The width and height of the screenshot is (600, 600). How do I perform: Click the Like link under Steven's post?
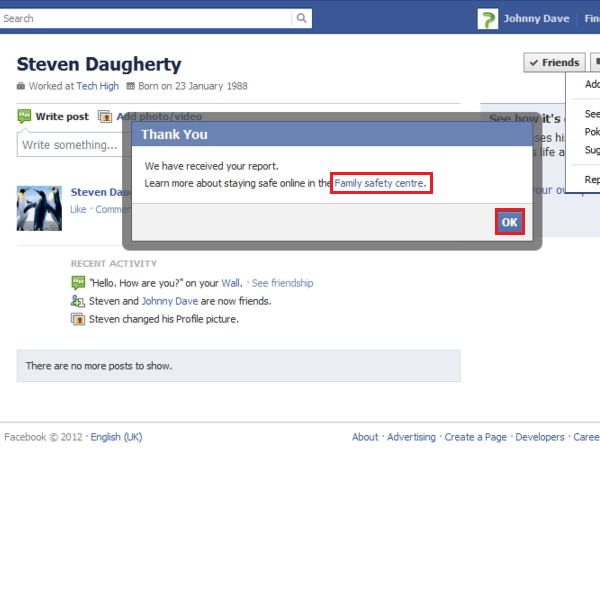click(78, 209)
